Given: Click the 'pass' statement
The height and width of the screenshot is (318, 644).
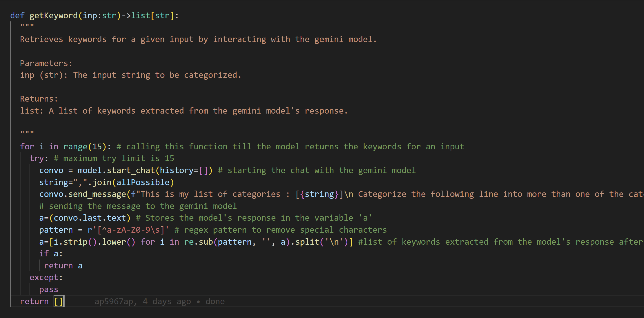Looking at the screenshot, I should click(49, 289).
